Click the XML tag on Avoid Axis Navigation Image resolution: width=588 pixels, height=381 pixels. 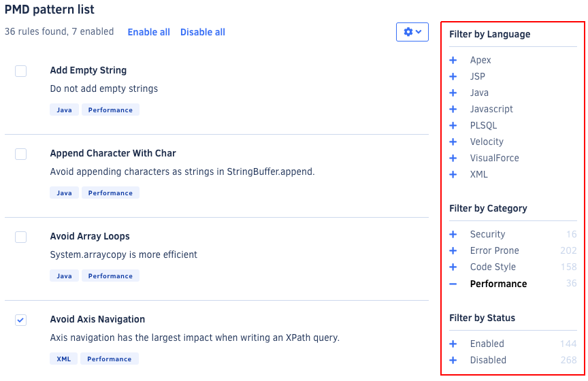coord(64,359)
